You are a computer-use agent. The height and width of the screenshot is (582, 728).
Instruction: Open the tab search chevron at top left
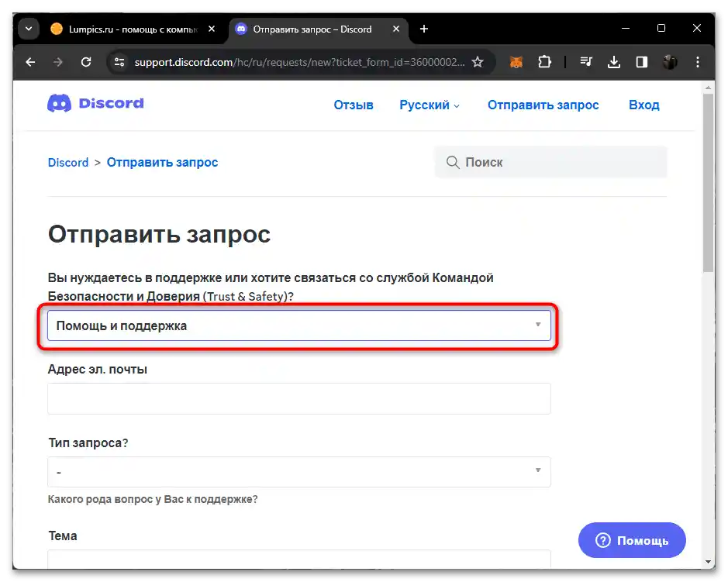28,28
